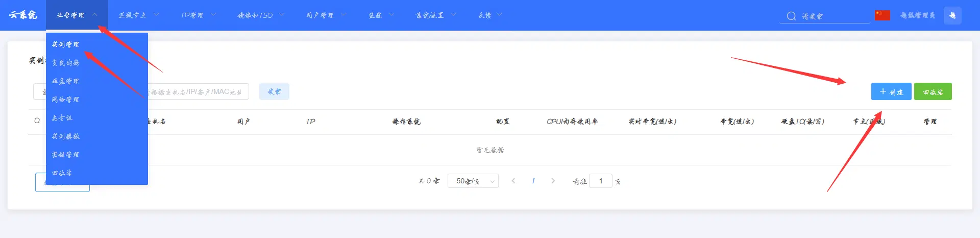Open the user avatar in top-right corner
This screenshot has width=980, height=238.
click(952, 15)
